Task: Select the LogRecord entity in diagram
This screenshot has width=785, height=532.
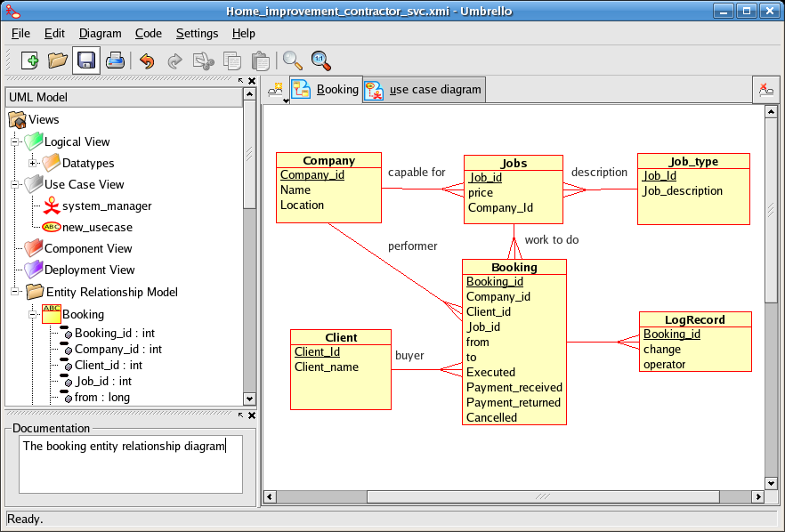Action: [x=695, y=342]
